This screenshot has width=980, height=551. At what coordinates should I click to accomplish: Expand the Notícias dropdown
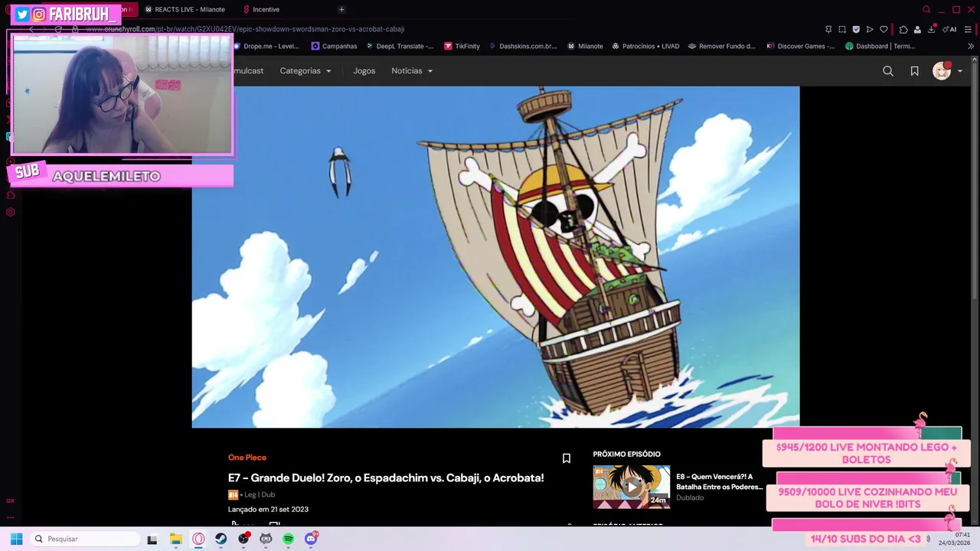[x=412, y=70]
